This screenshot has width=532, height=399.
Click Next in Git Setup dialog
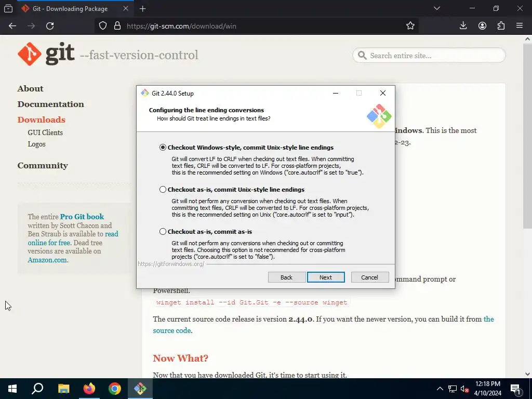(326, 277)
